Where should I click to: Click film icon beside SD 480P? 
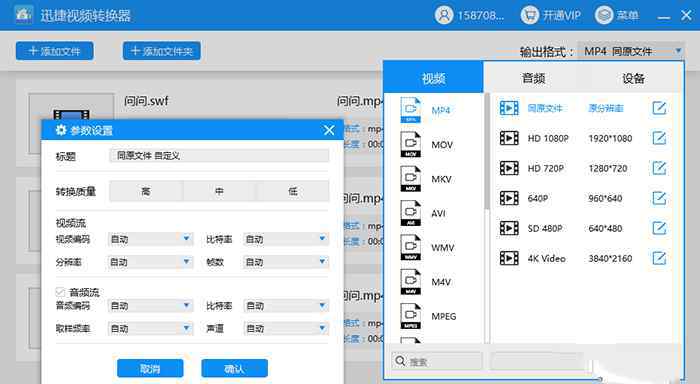(x=509, y=228)
